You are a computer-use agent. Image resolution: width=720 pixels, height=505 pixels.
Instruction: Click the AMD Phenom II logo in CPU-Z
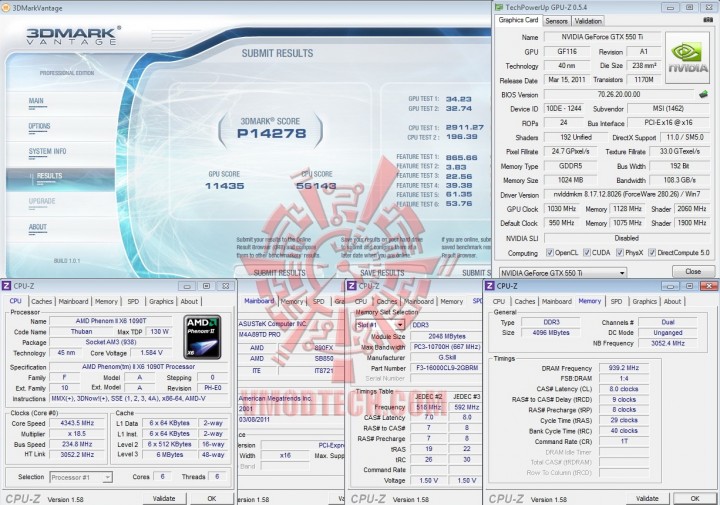click(202, 337)
